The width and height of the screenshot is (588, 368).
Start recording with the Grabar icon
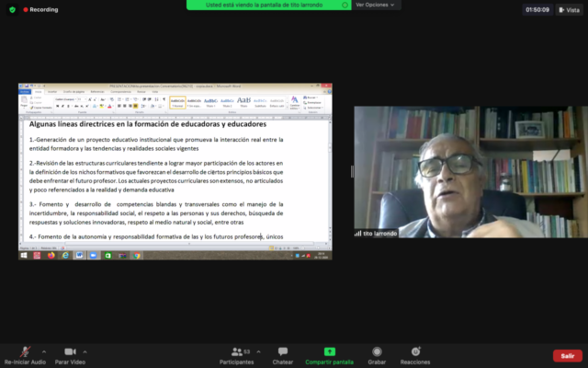(x=377, y=351)
